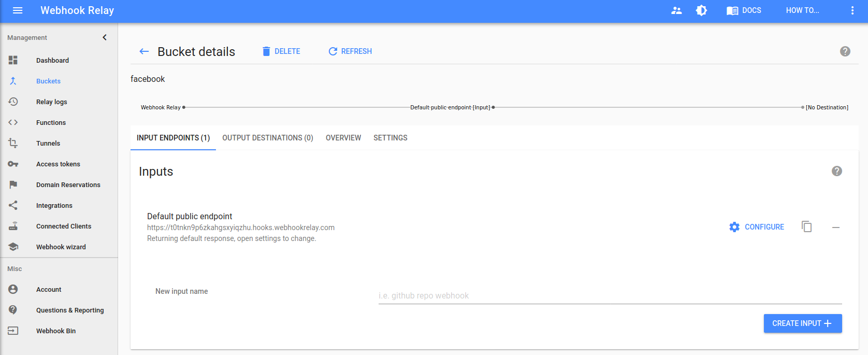Go back with the left arrow
868x355 pixels.
click(144, 51)
